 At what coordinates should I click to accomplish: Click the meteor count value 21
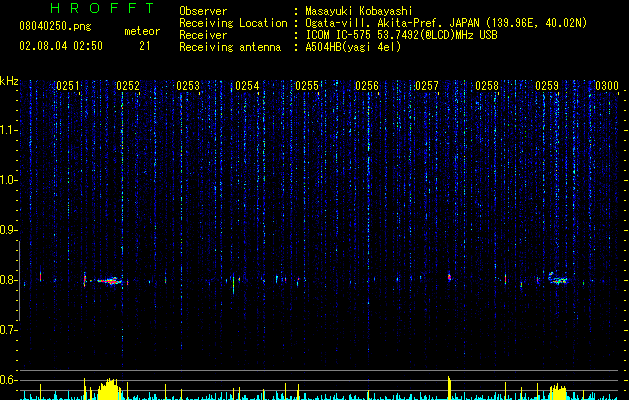[x=145, y=46]
